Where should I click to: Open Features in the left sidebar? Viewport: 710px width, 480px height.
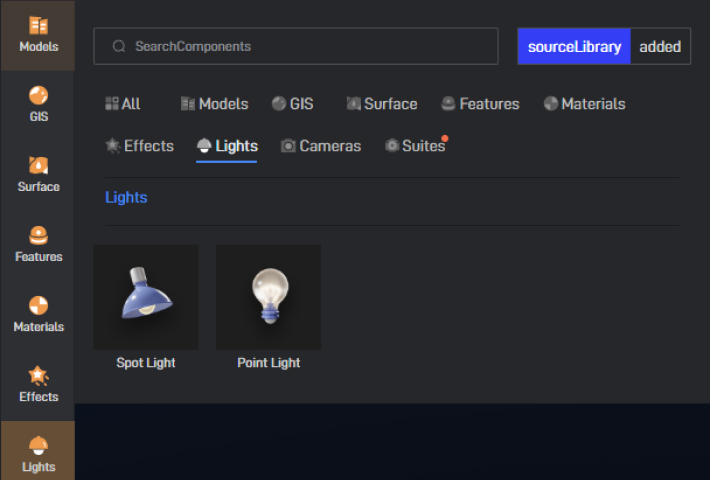click(38, 245)
